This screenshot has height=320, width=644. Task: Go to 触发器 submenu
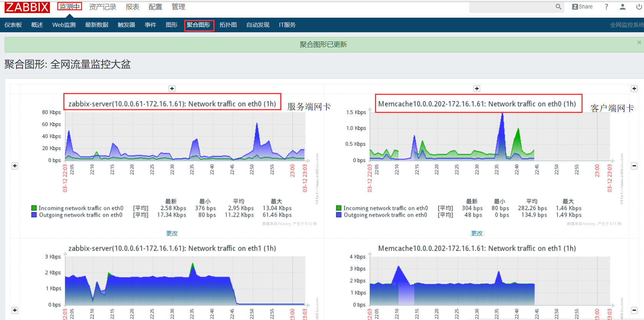(x=126, y=25)
